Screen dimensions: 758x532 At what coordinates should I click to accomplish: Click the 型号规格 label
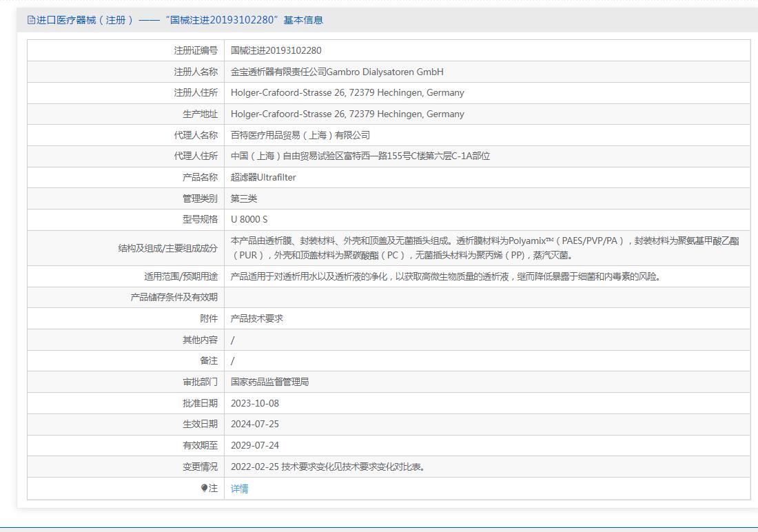(x=200, y=219)
